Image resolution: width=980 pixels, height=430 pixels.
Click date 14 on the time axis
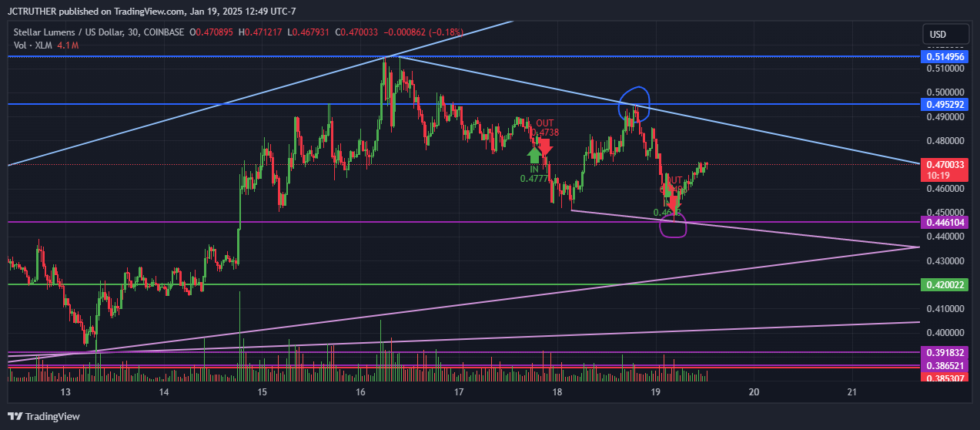pos(164,392)
